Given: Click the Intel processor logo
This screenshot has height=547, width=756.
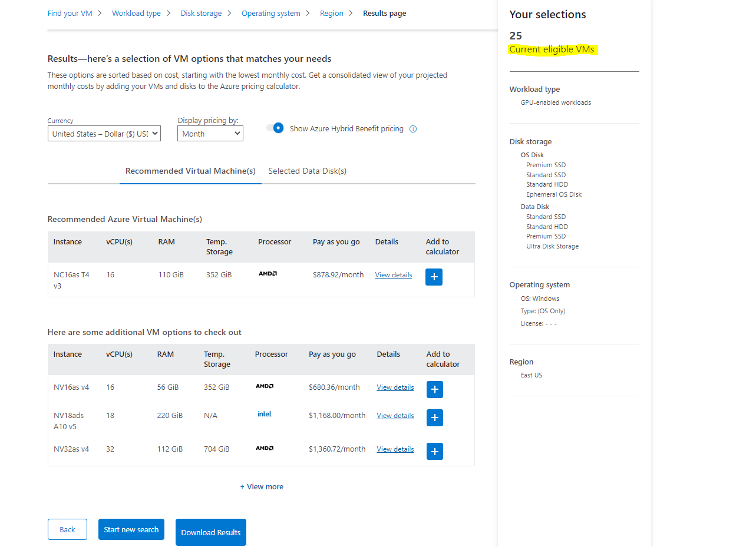Looking at the screenshot, I should 265,414.
